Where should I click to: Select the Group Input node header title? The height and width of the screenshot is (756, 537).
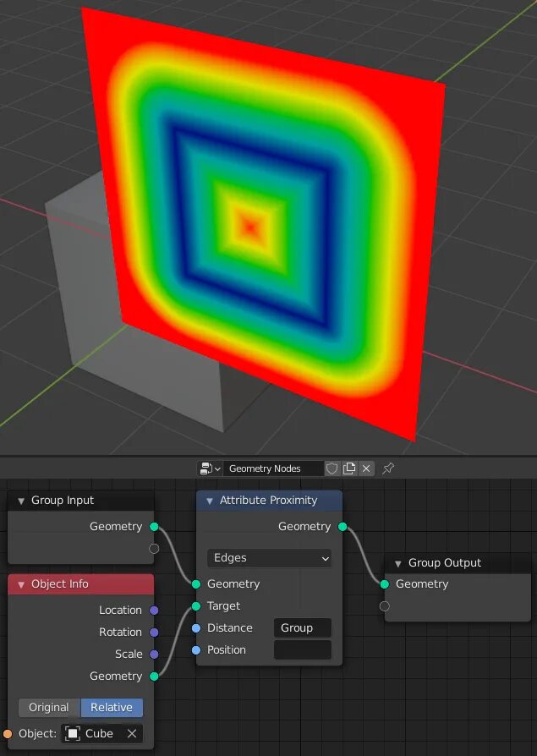63,501
